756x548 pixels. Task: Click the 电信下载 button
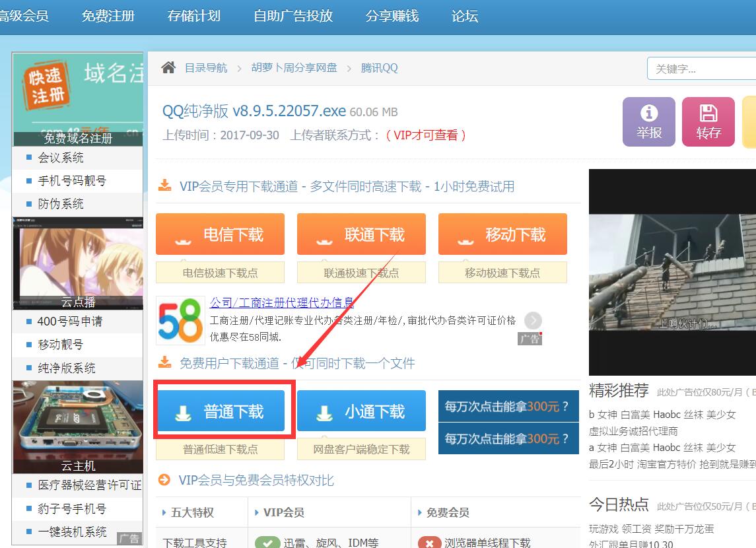(220, 234)
